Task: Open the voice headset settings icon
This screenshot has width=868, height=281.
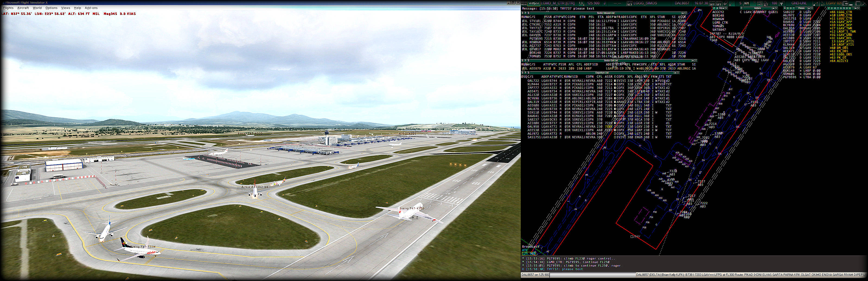Action: (x=582, y=3)
